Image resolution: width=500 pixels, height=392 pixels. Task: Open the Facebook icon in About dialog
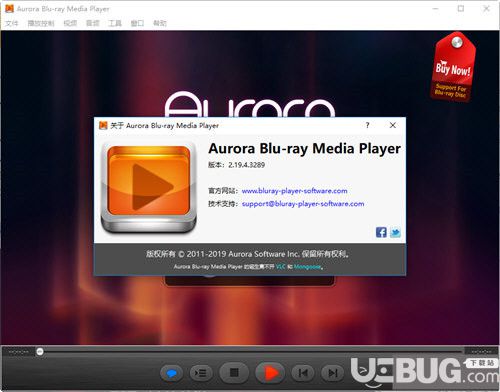(381, 232)
